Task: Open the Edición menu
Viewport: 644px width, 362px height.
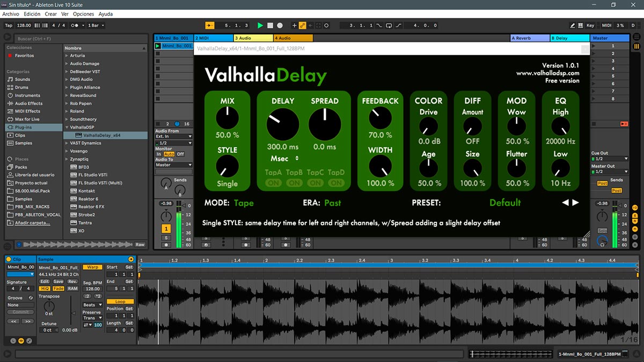Action: coord(32,14)
